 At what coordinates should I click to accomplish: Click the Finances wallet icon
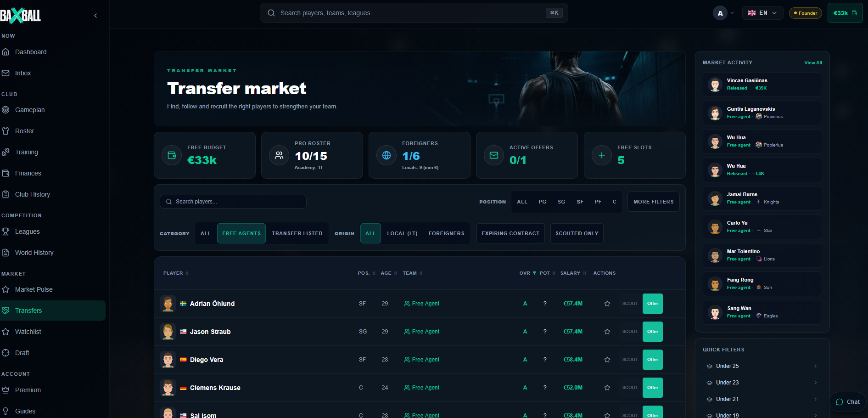tap(6, 173)
